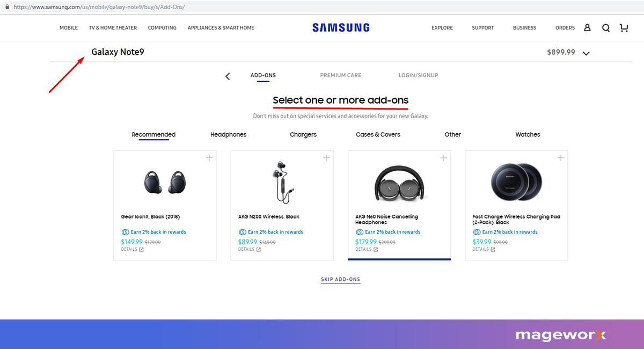Click the padlock icon in the address bar
The height and width of the screenshot is (349, 644).
[x=6, y=7]
